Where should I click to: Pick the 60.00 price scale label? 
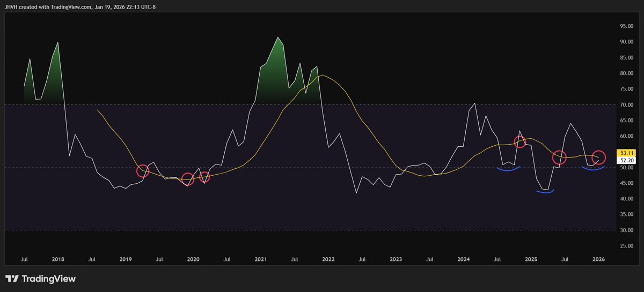coord(627,136)
